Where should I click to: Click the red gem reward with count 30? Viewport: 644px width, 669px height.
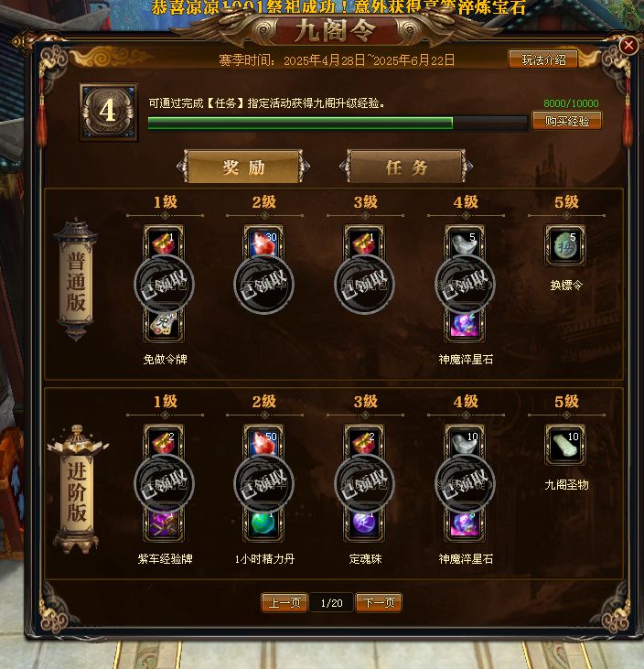pyautogui.click(x=263, y=242)
